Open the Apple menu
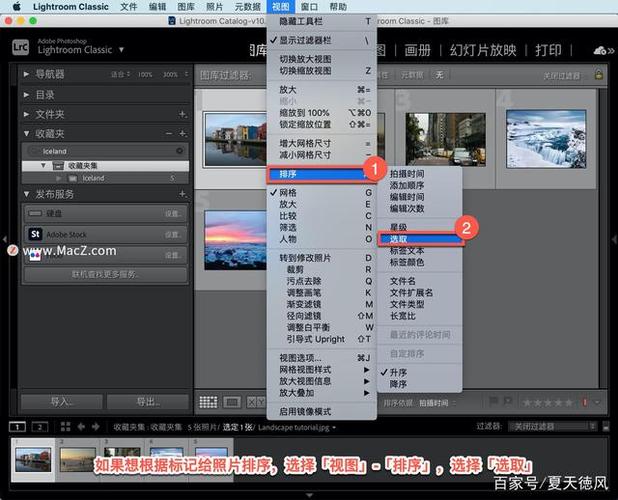 [x=17, y=7]
